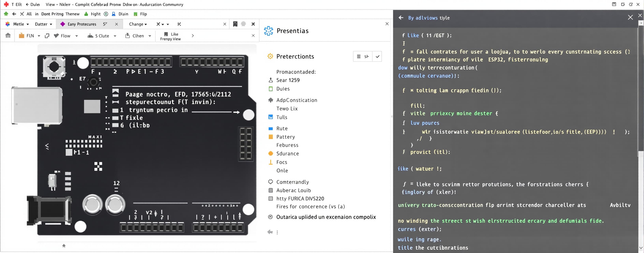Click the X icon next to All
This screenshot has height=253, width=644.
(22, 14)
